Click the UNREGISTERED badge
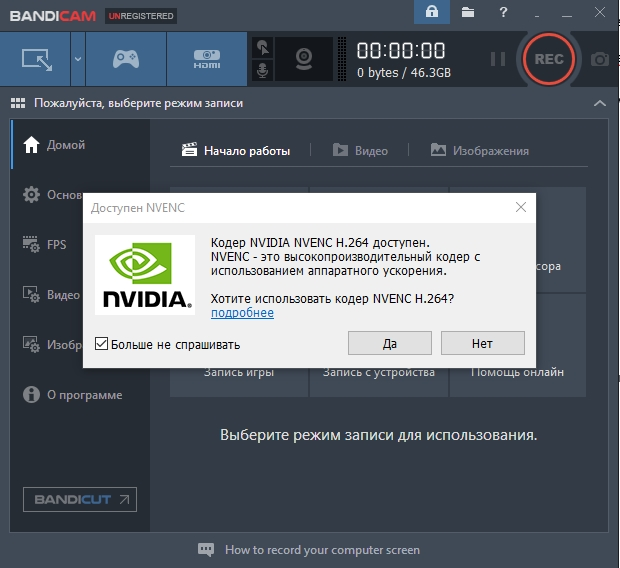The image size is (620, 568). [141, 16]
